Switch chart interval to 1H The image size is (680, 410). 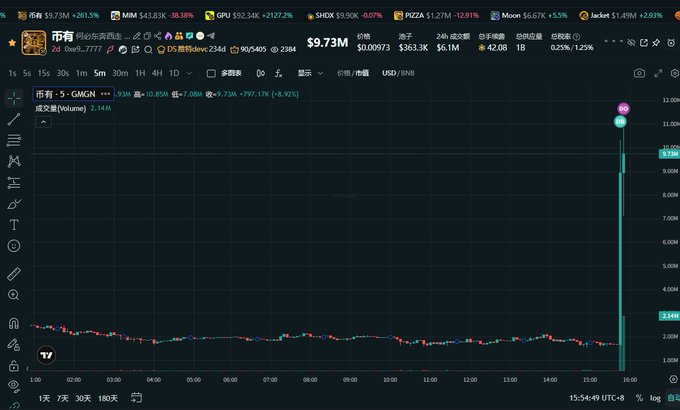(140, 73)
